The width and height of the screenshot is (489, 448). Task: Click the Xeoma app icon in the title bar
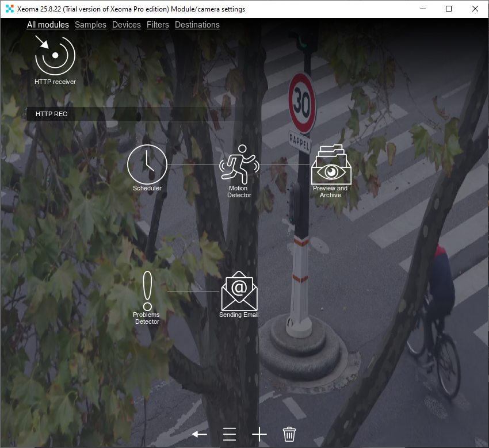(x=9, y=9)
